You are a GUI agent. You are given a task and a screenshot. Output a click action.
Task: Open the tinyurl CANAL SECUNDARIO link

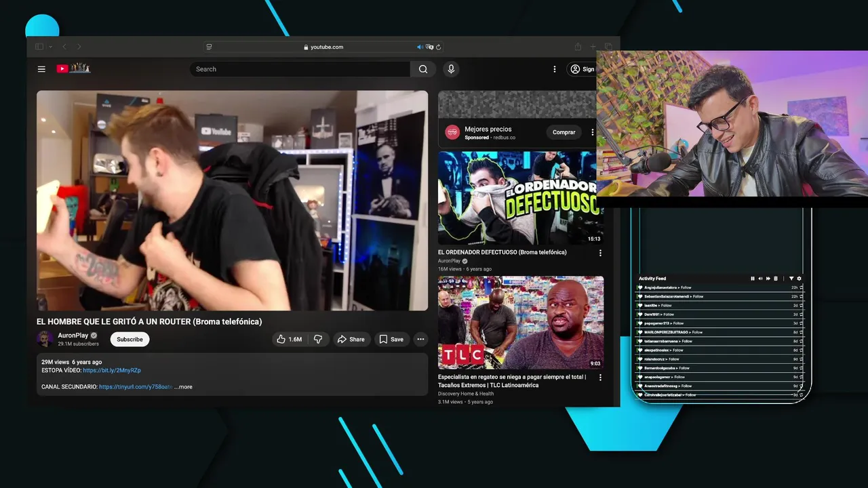point(136,387)
